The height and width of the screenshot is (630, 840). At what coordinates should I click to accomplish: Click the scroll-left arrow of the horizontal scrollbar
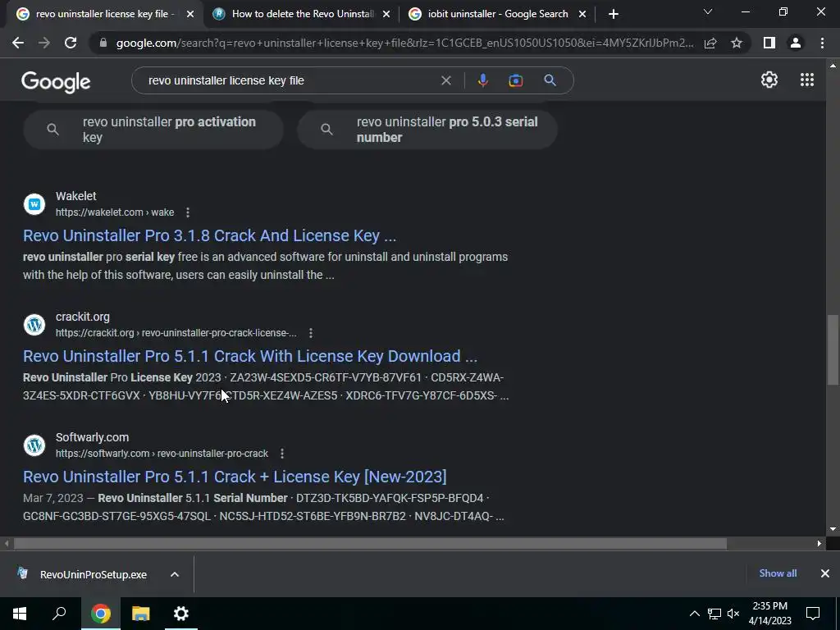[7, 543]
